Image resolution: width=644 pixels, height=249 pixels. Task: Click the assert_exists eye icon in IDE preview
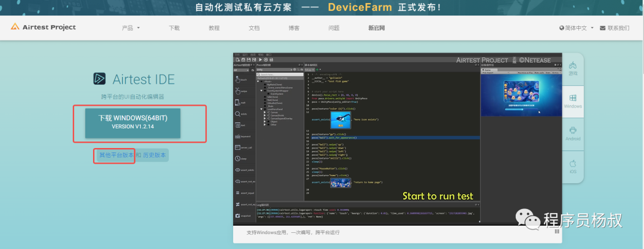pyautogui.click(x=237, y=170)
